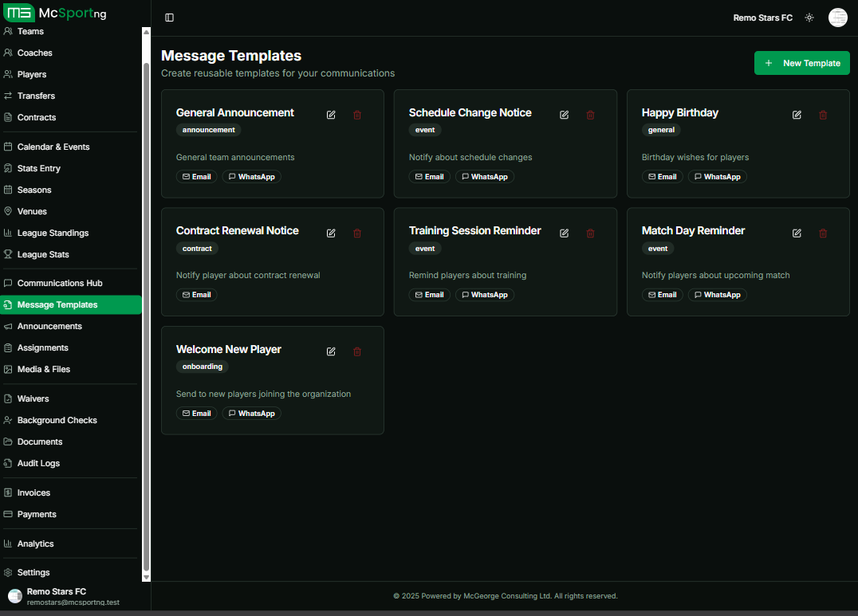This screenshot has height=616, width=858.
Task: Click Remo Stars FC in the top bar
Action: pyautogui.click(x=762, y=17)
